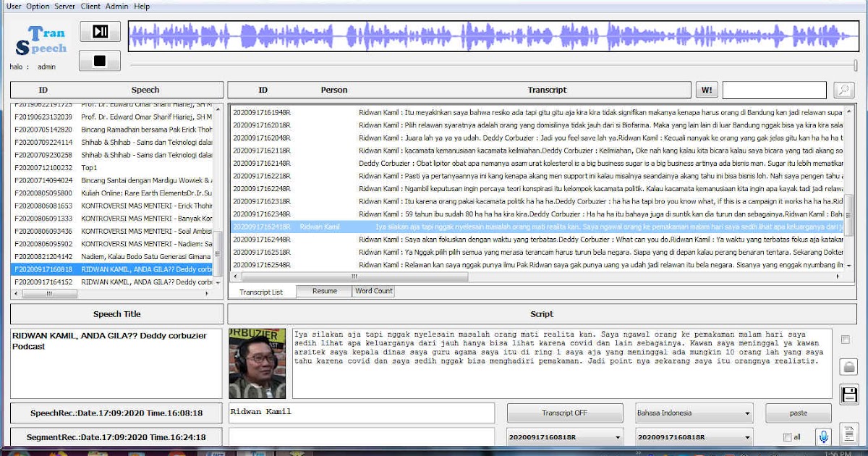Activate the blue microphone icon
The image size is (868, 456).
tap(825, 436)
